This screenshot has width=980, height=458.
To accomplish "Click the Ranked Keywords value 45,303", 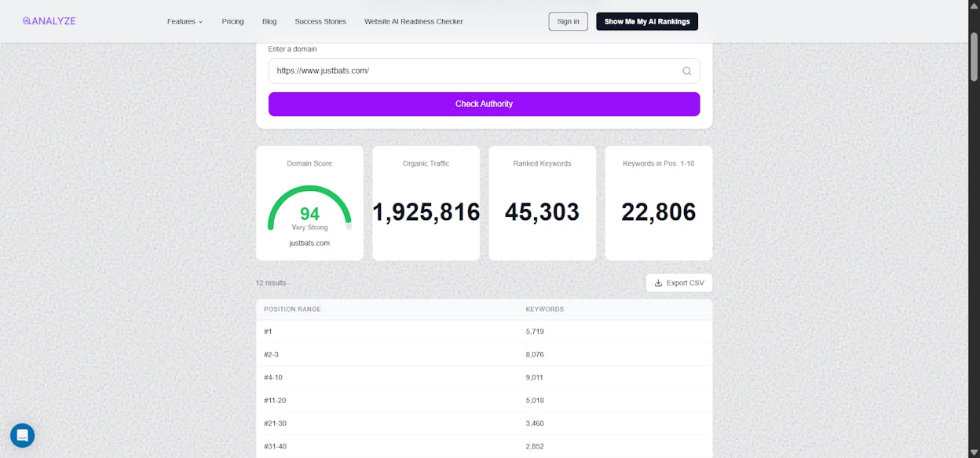I will tap(542, 212).
